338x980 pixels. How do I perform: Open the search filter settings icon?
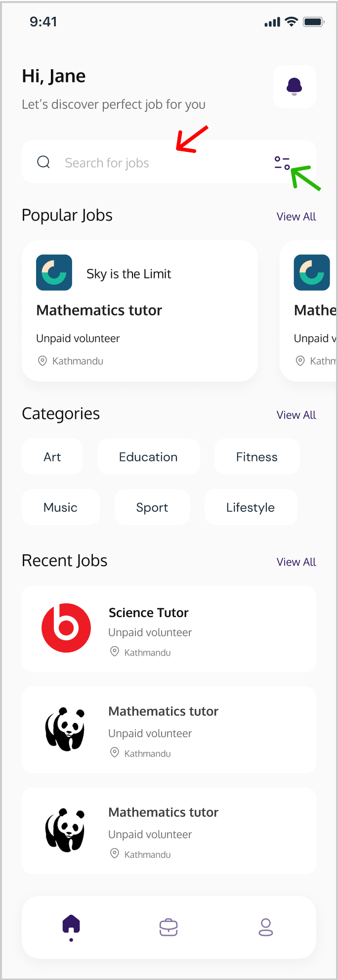[x=282, y=163]
